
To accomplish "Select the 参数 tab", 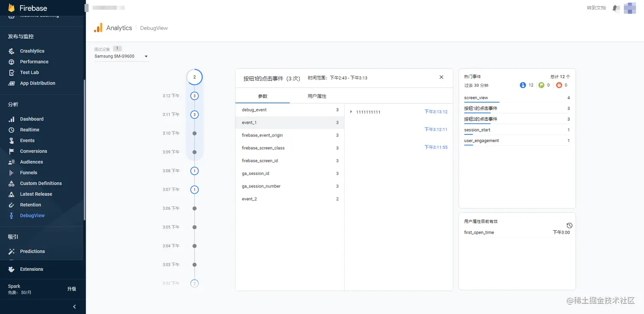I will (x=263, y=96).
